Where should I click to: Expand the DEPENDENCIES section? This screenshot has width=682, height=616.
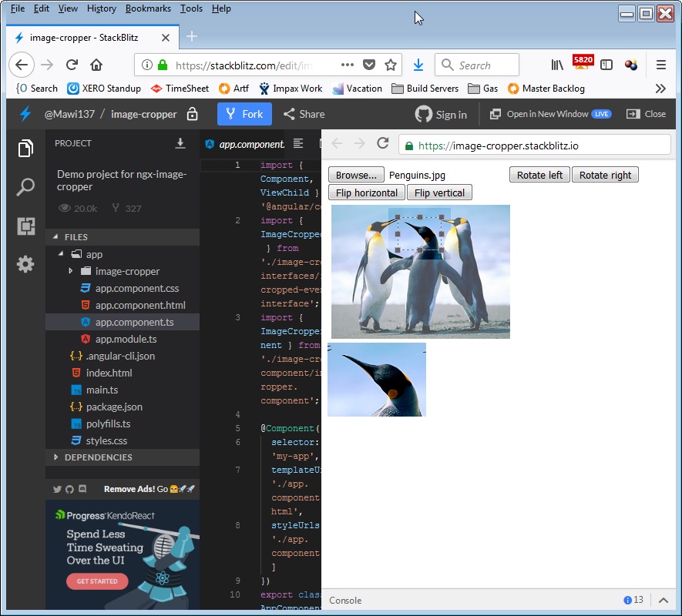tap(55, 457)
